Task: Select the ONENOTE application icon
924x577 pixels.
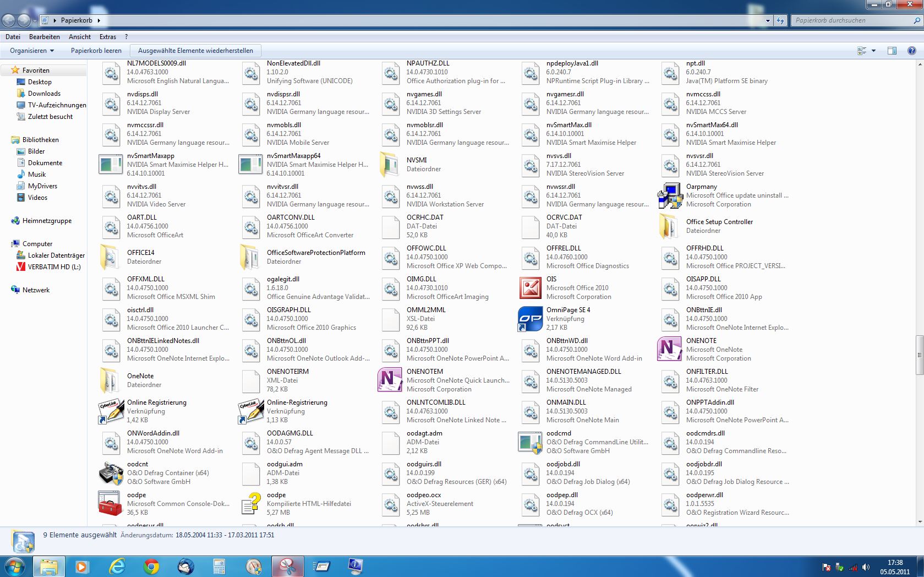Action: pyautogui.click(x=670, y=350)
